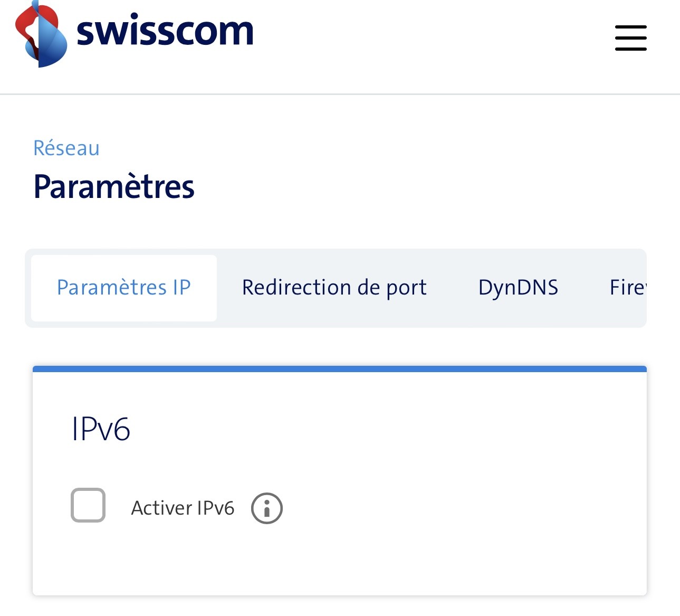This screenshot has width=680, height=616.
Task: Click the swisscom wordmark text
Action: (165, 32)
